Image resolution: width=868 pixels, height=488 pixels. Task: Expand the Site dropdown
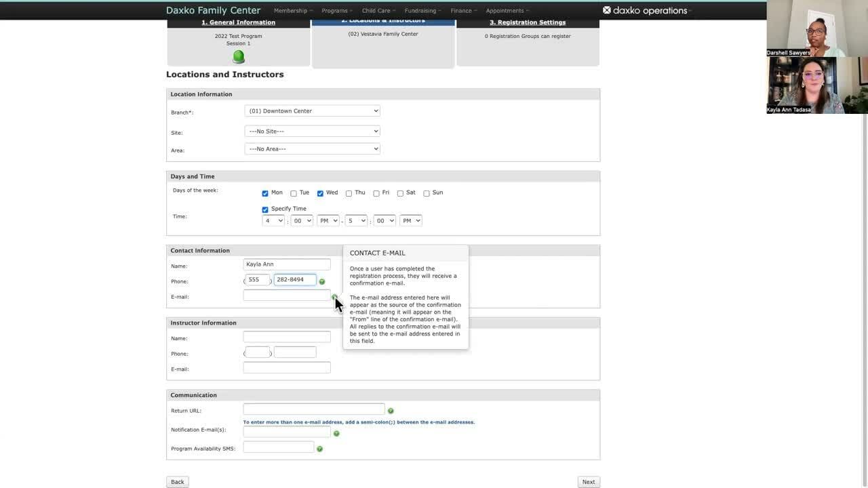pyautogui.click(x=312, y=131)
